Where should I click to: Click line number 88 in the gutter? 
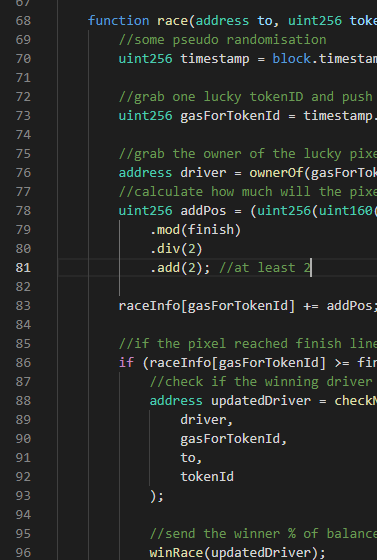(x=23, y=401)
